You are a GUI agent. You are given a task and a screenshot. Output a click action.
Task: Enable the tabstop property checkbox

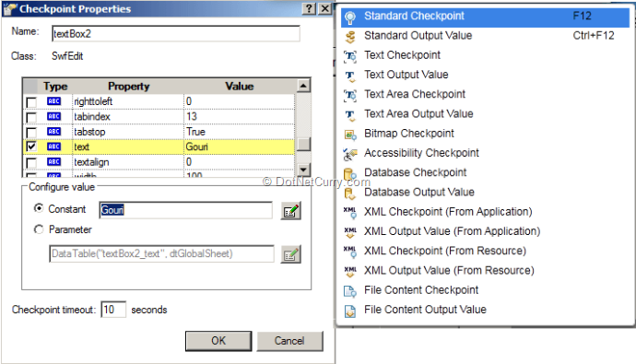[31, 132]
